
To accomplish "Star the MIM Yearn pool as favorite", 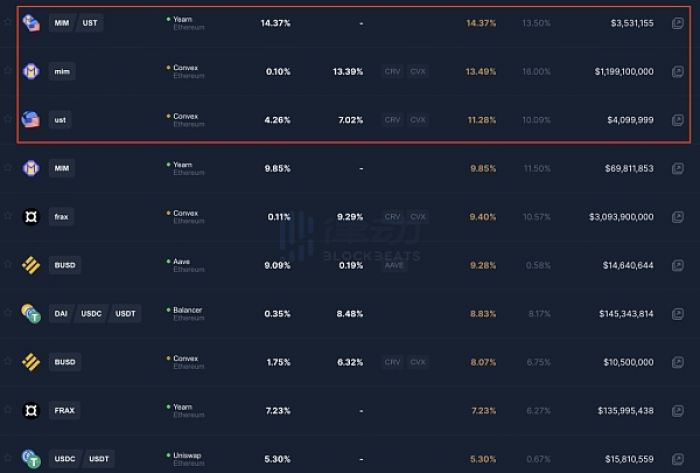I will [8, 167].
